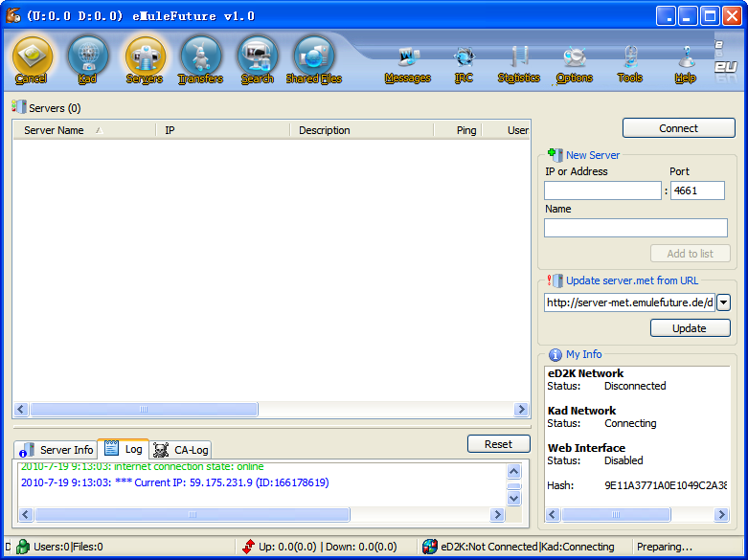Open the Help toolbar icon

686,65
